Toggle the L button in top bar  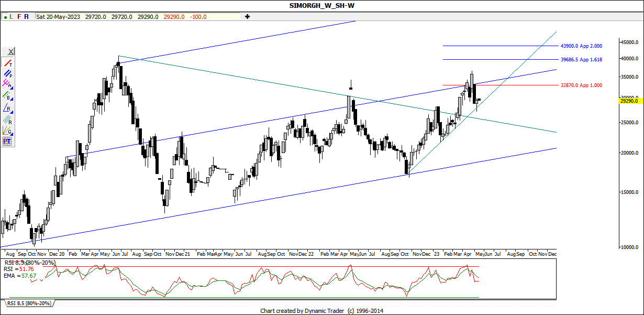pos(12,17)
